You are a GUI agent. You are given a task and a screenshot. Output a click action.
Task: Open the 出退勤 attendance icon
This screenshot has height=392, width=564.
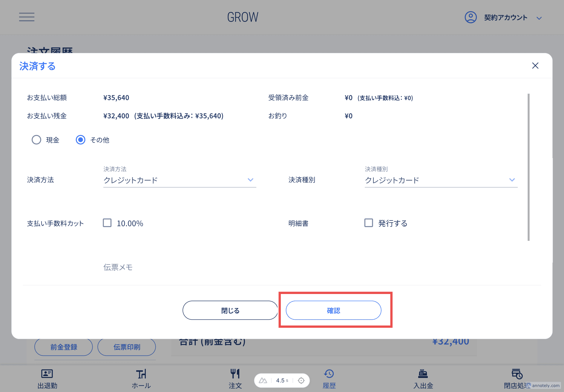coord(47,374)
